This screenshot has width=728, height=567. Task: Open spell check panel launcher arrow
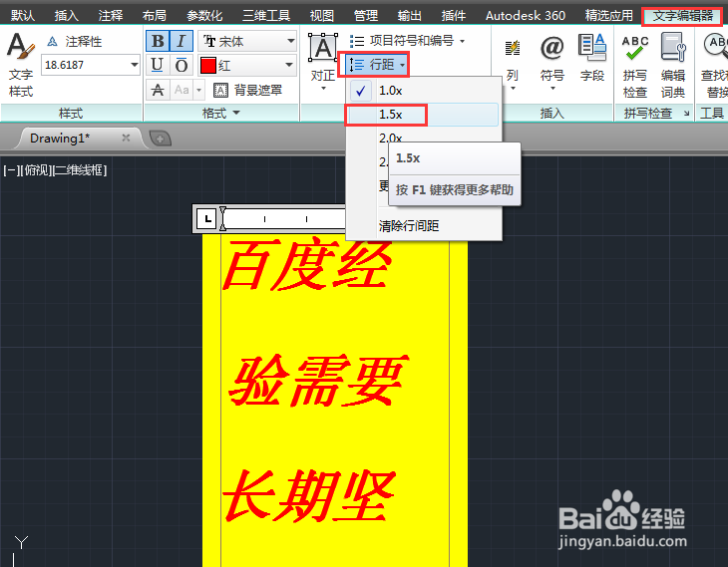[x=686, y=114]
